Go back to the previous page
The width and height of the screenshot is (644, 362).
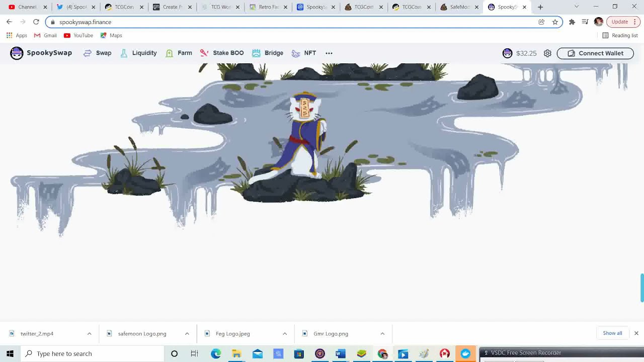pyautogui.click(x=9, y=22)
